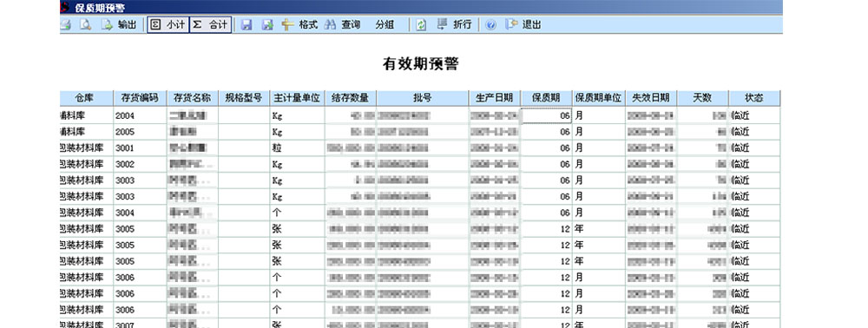Select the inventory code cell 3004
868x328 pixels.
[x=140, y=213]
